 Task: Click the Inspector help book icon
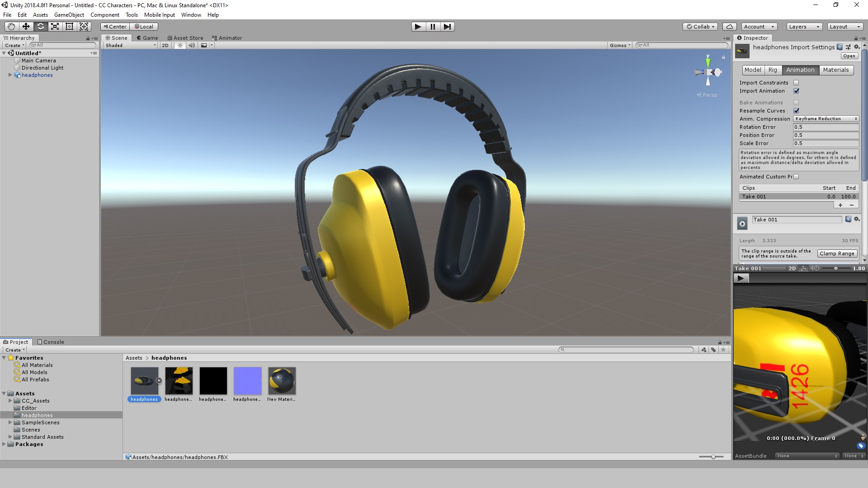click(x=840, y=47)
